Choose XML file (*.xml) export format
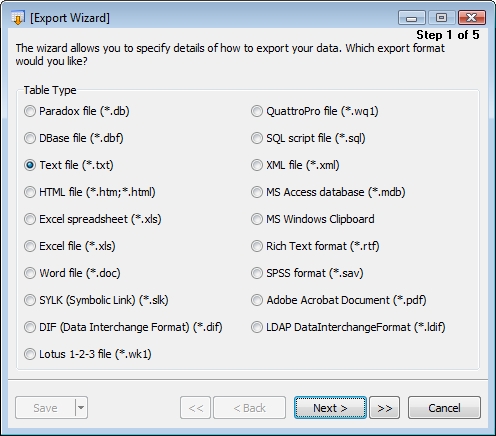The image size is (496, 436). click(x=295, y=165)
